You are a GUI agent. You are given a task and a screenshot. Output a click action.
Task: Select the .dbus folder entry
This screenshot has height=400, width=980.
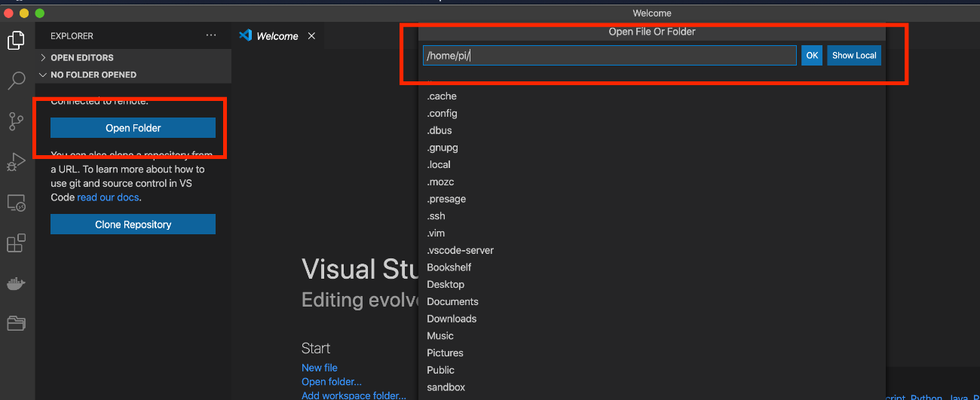(652, 130)
